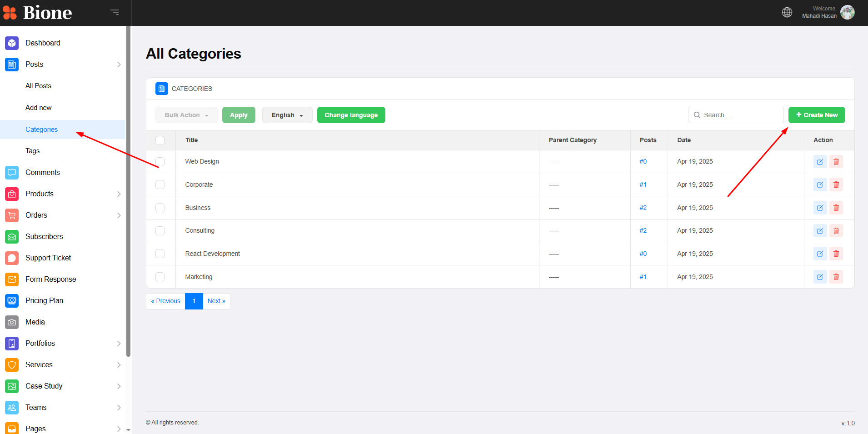
Task: Click the Comments speech bubble icon
Action: point(12,173)
